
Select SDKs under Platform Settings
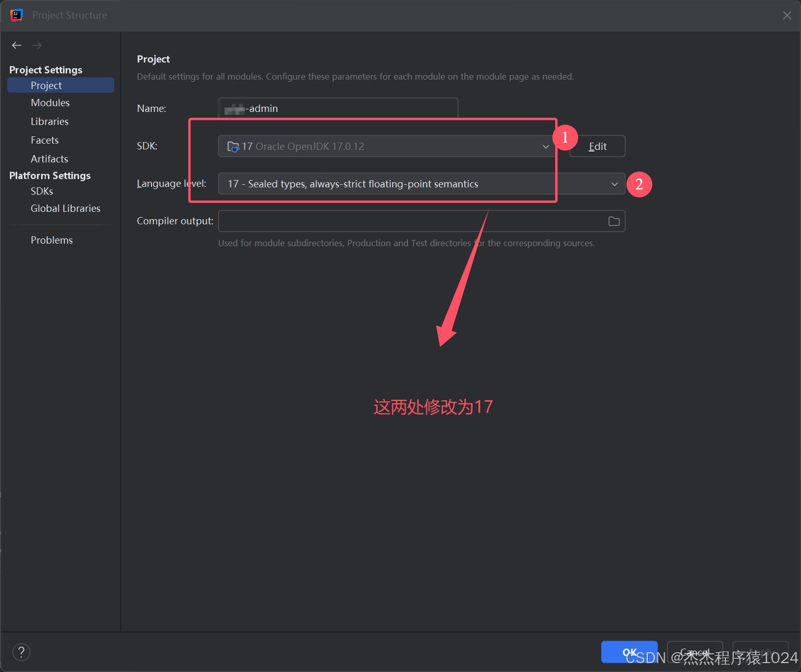click(42, 191)
